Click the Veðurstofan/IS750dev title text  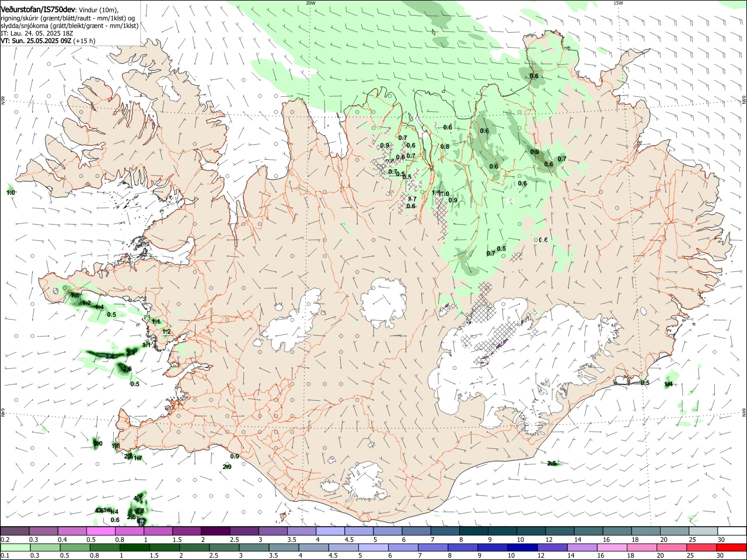click(x=38, y=9)
